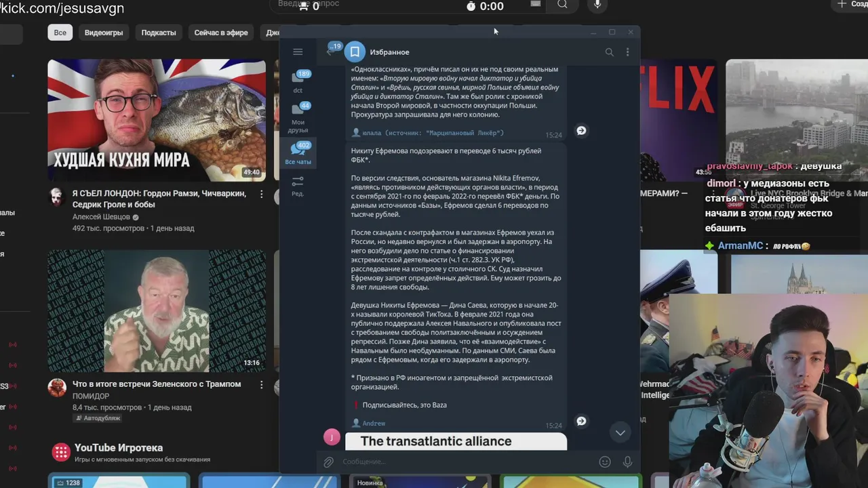The width and height of the screenshot is (868, 488).
Task: Open Алексей Шевцов channel avatar
Action: 57,197
